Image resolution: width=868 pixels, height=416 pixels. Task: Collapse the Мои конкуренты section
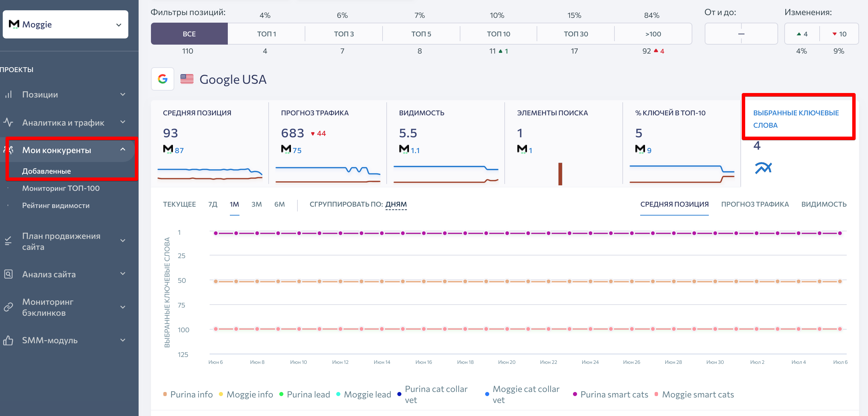tap(123, 150)
